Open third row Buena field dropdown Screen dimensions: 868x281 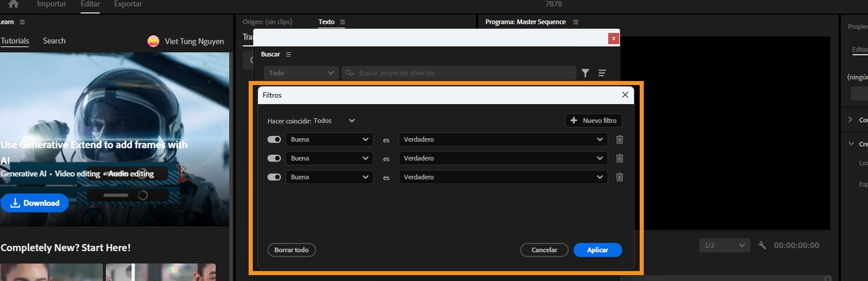330,177
